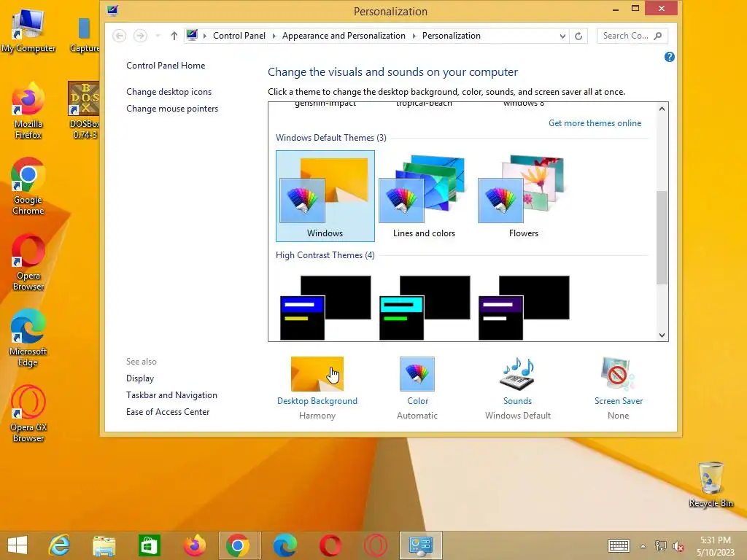Choose the blue high contrast theme thumbnail
Image resolution: width=747 pixels, height=560 pixels.
point(325,308)
